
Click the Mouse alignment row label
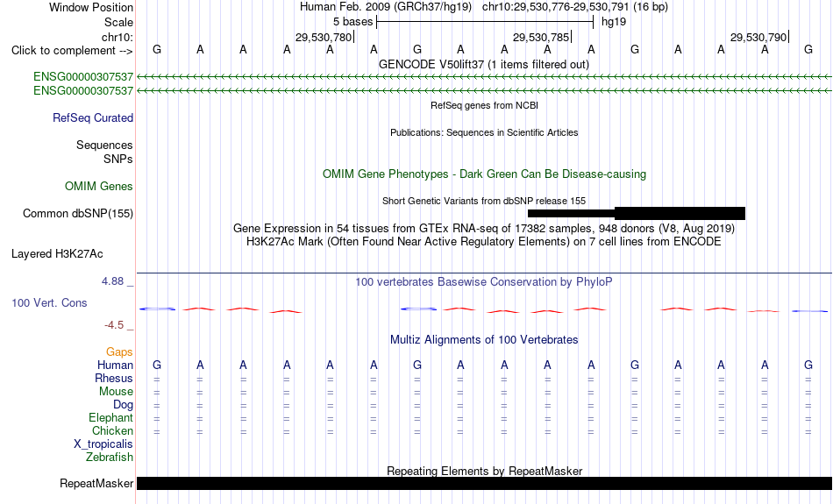tap(116, 392)
